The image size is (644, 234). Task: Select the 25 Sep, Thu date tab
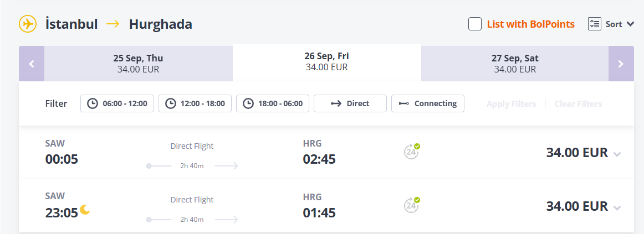click(139, 64)
